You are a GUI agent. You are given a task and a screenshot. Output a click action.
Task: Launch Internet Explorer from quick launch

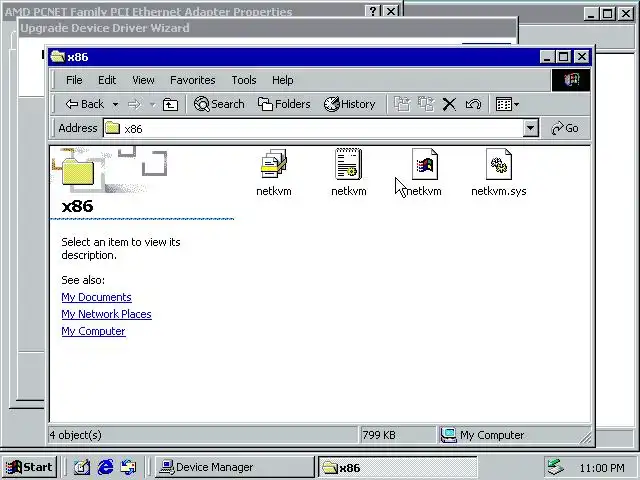pos(105,467)
